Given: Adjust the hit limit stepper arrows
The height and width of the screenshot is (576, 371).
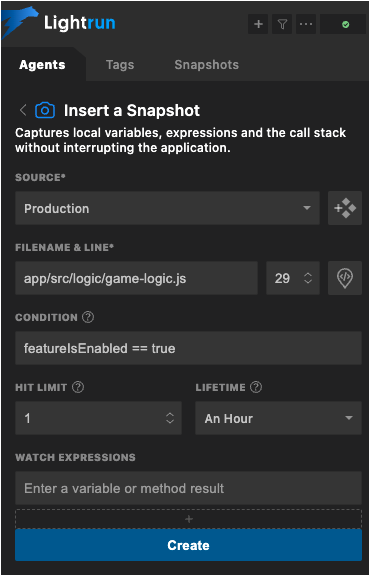Looking at the screenshot, I should tap(170, 418).
